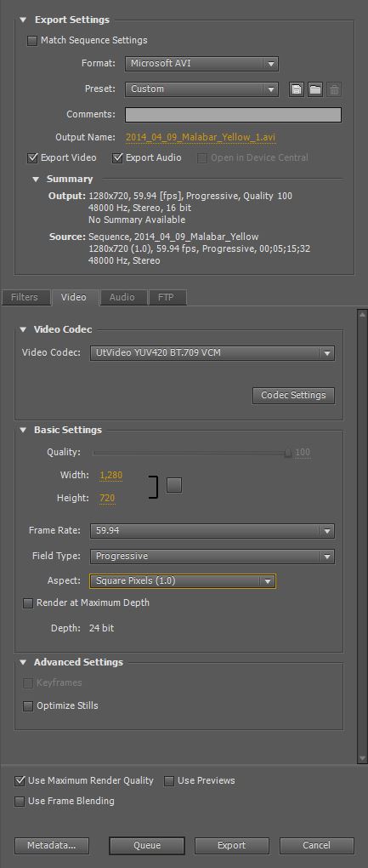Click the Codec Settings button

pos(293,395)
